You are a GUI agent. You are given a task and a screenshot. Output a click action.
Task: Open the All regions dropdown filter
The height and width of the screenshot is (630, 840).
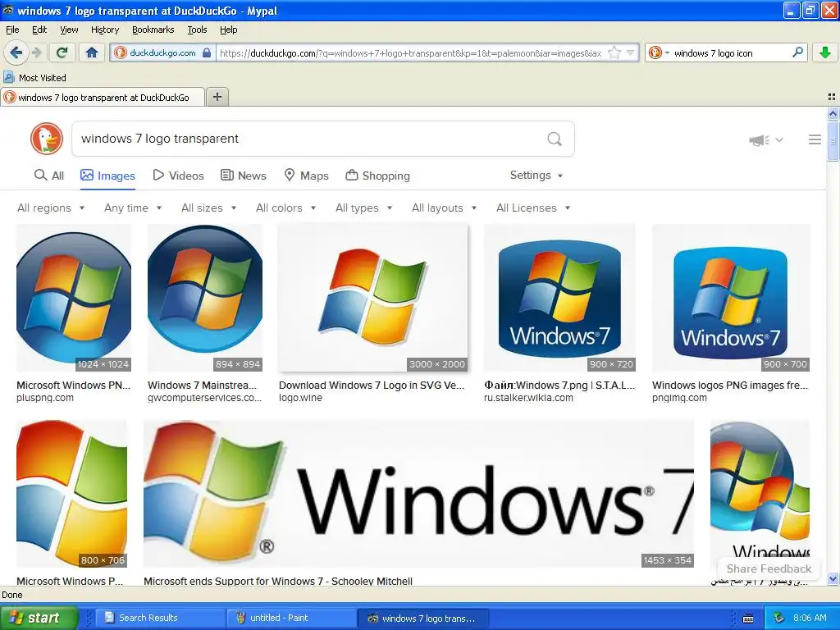(x=51, y=208)
